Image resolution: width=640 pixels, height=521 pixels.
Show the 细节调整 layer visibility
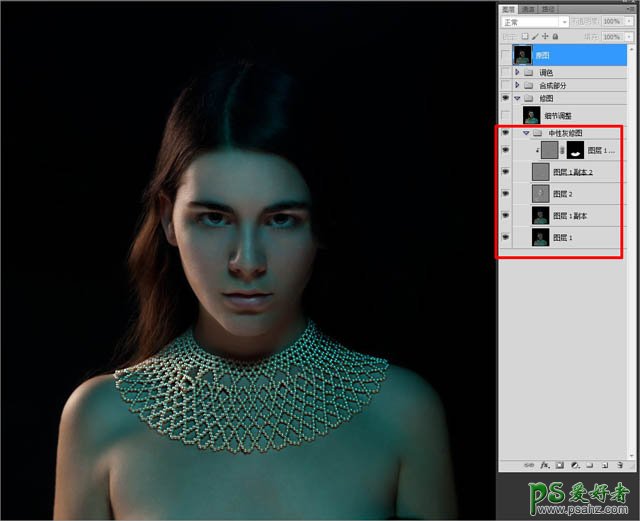[x=506, y=115]
